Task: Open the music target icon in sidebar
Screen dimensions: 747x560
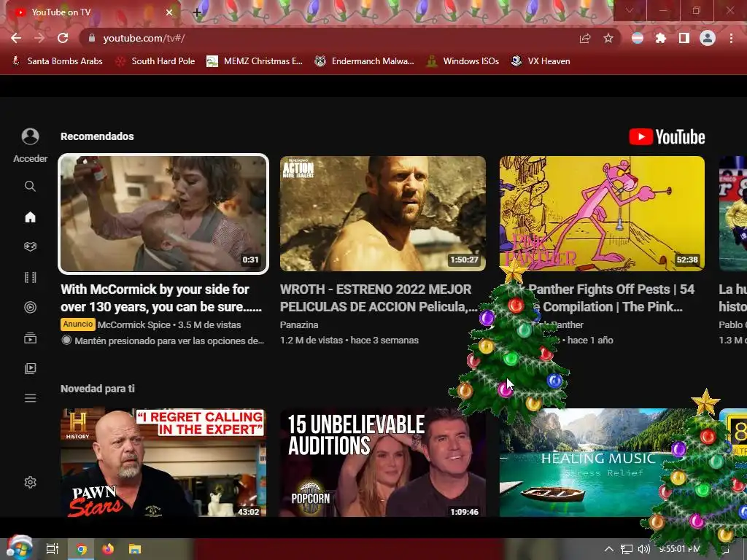Action: point(30,307)
